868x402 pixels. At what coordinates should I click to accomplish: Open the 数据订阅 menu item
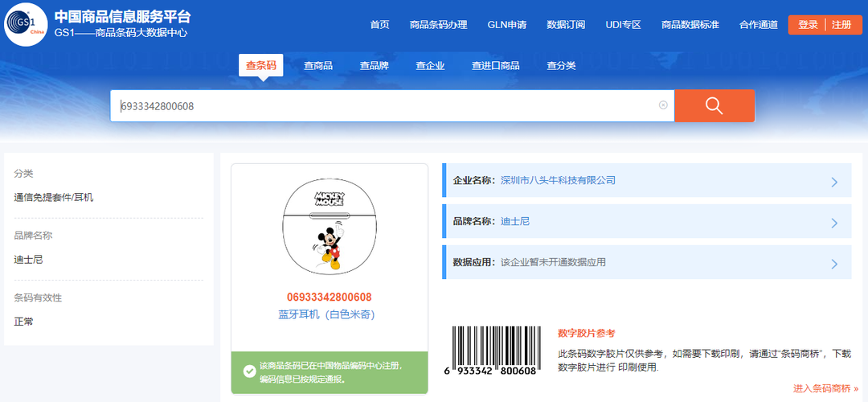click(566, 25)
